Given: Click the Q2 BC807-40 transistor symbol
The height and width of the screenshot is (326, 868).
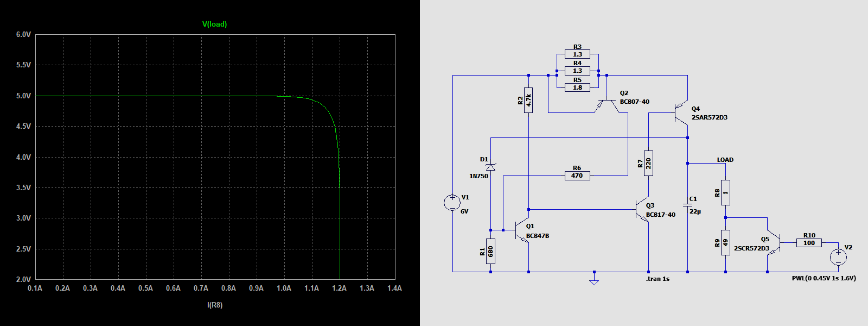Looking at the screenshot, I should click(607, 104).
